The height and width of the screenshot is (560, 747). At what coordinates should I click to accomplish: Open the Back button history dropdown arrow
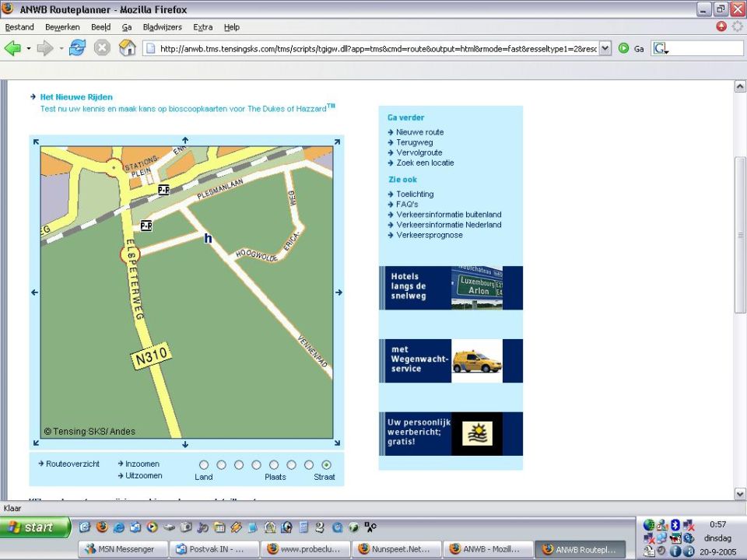coord(29,48)
